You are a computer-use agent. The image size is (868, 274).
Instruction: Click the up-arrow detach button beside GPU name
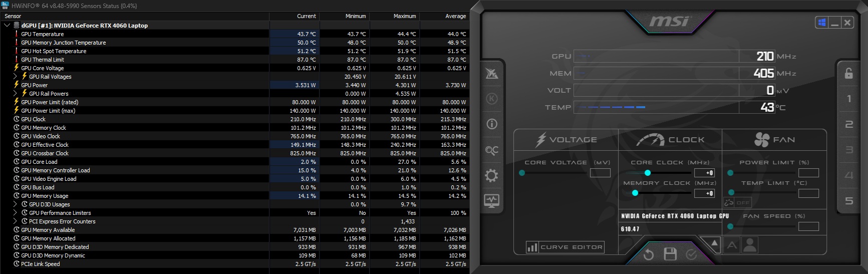[715, 243]
